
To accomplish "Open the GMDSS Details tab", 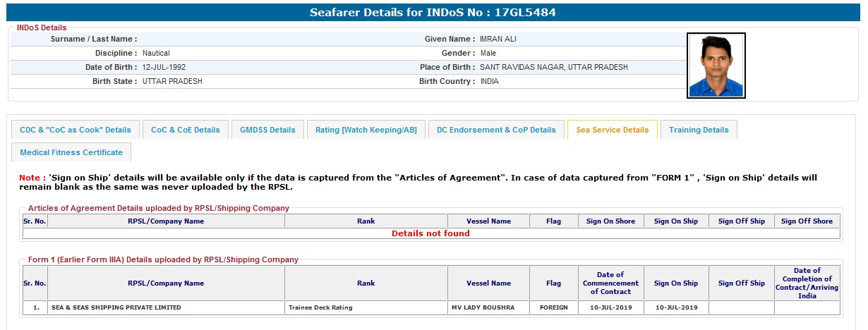I will tap(267, 130).
